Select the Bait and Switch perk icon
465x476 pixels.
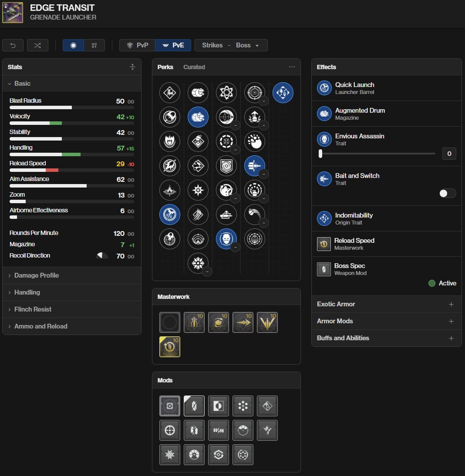(x=255, y=166)
